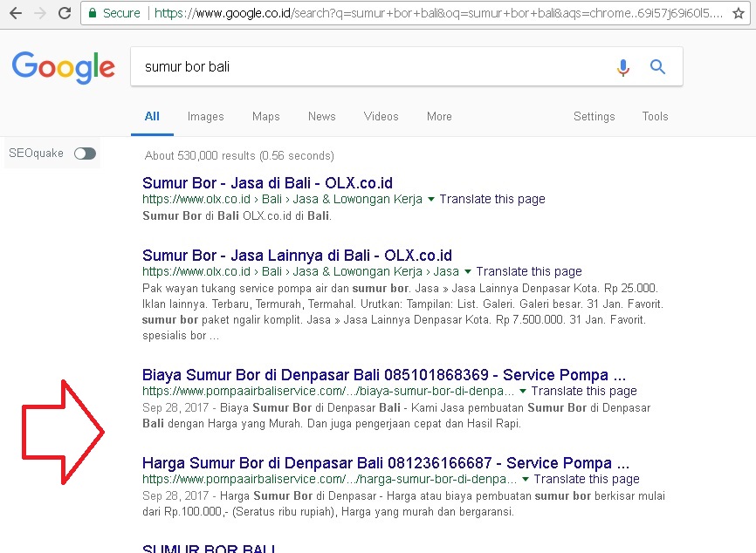756x553 pixels.
Task: Open the Google logo homepage
Action: point(63,67)
